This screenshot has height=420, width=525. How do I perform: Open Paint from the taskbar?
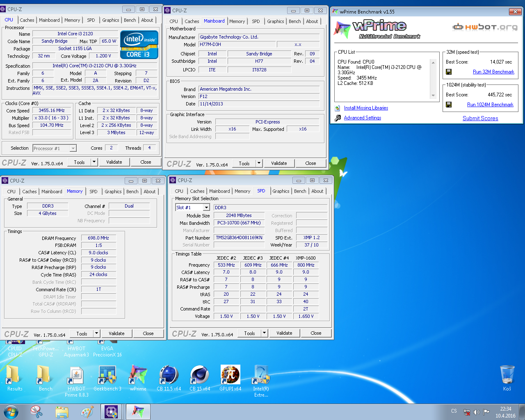[87, 412]
